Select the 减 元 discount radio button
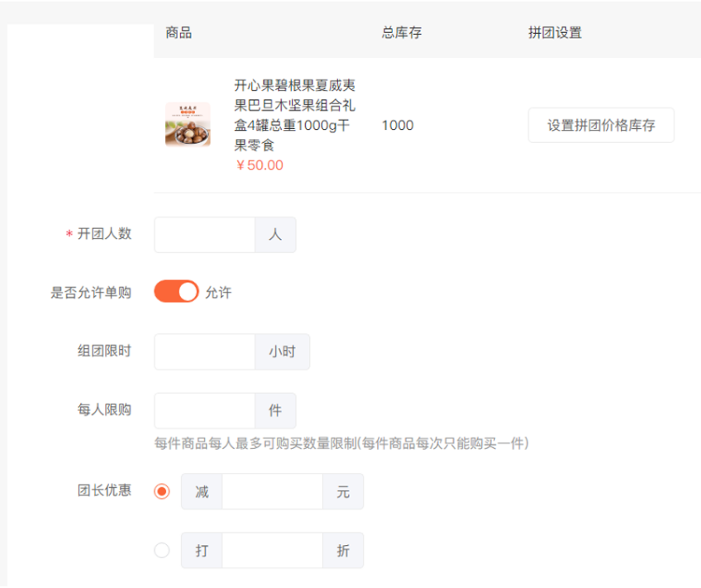The width and height of the screenshot is (701, 588). pyautogui.click(x=162, y=491)
